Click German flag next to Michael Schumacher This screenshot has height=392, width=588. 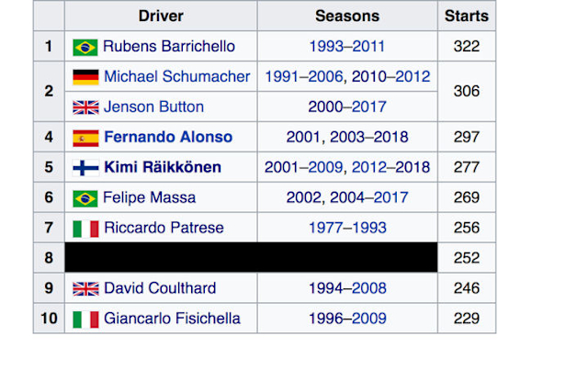(x=85, y=77)
